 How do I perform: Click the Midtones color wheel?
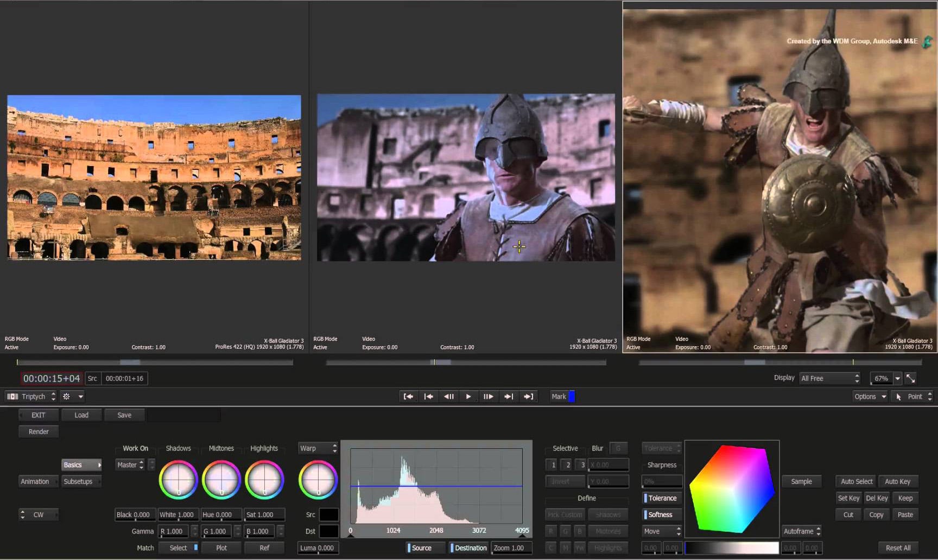(221, 480)
